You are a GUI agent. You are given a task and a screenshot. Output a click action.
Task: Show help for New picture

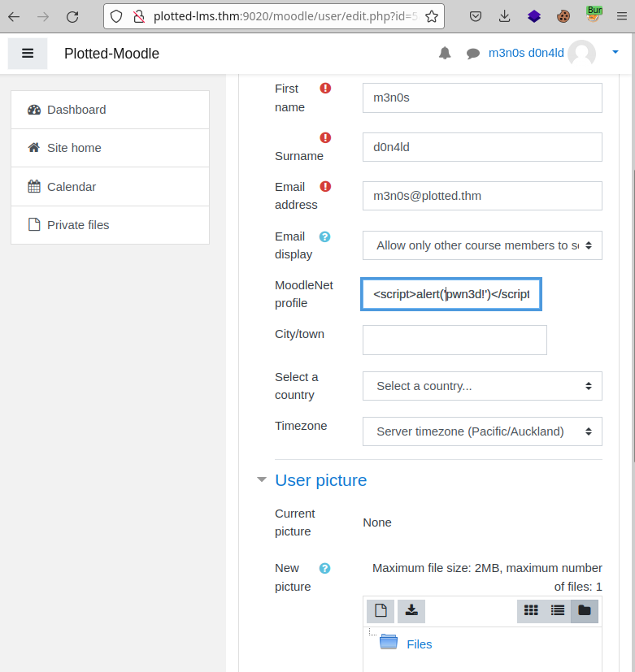[324, 568]
